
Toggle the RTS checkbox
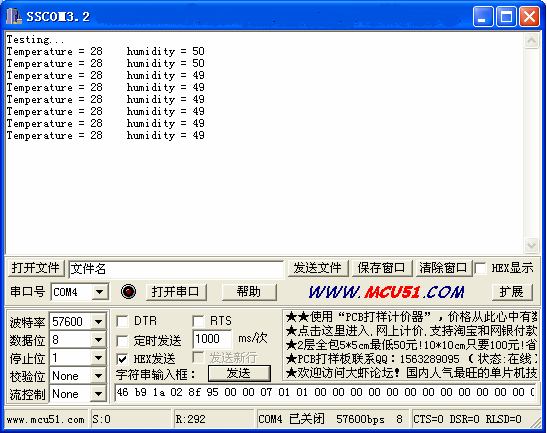coord(198,321)
